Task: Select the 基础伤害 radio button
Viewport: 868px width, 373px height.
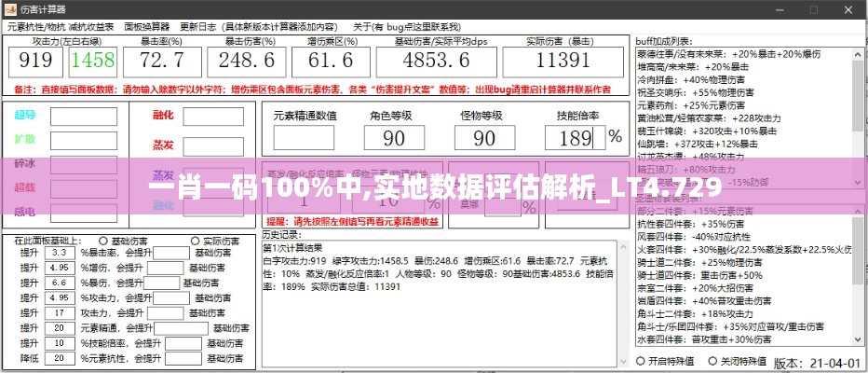Action: click(x=102, y=241)
